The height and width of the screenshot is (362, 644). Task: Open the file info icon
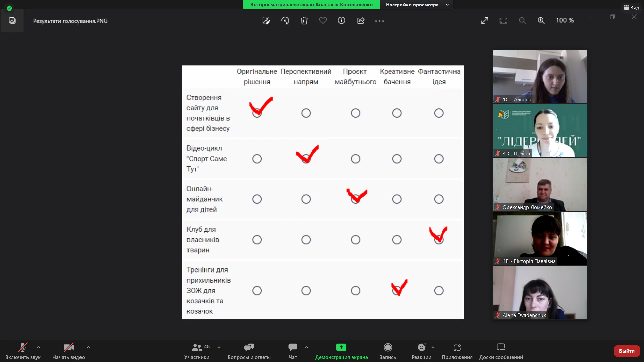click(341, 21)
